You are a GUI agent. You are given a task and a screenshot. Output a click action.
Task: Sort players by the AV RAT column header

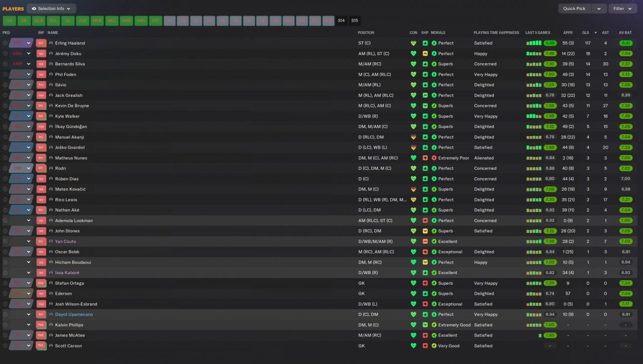[x=625, y=33]
